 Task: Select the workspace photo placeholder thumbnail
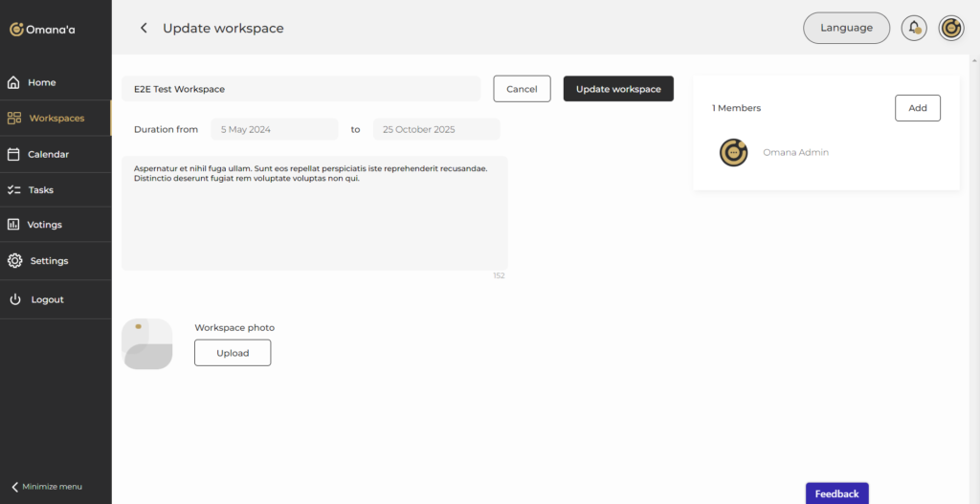(147, 344)
